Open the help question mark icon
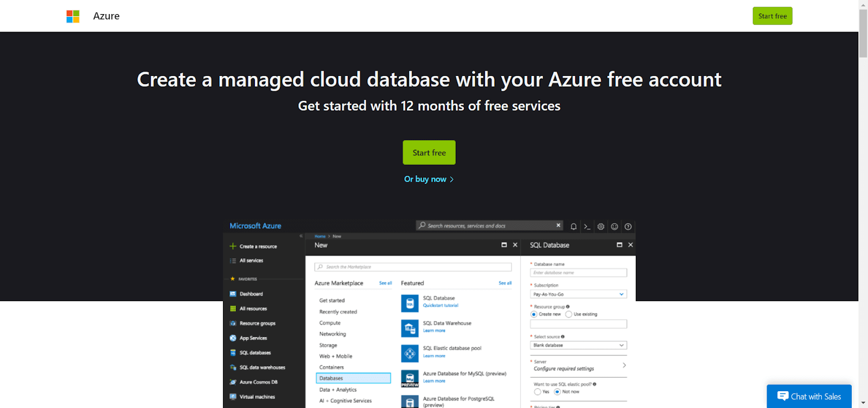 tap(628, 227)
